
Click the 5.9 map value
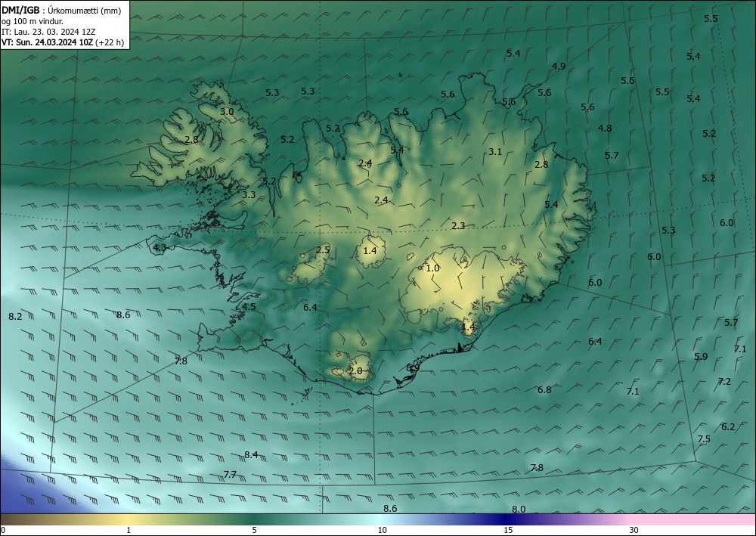[701, 357]
